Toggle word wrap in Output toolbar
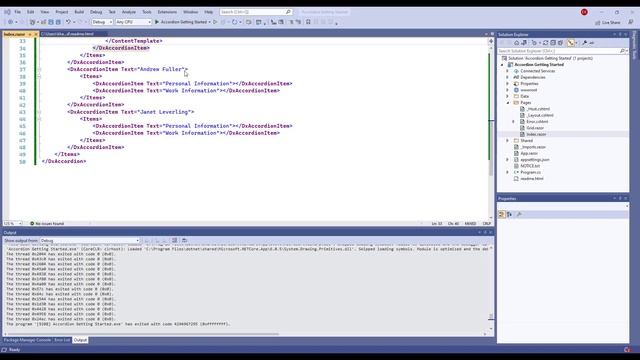640x360 pixels. pos(184,241)
